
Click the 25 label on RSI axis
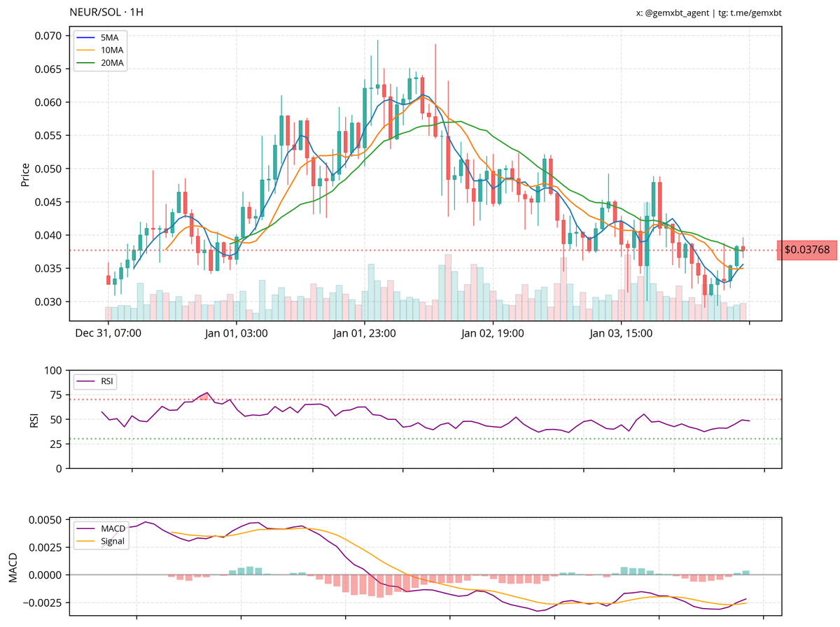(57, 444)
